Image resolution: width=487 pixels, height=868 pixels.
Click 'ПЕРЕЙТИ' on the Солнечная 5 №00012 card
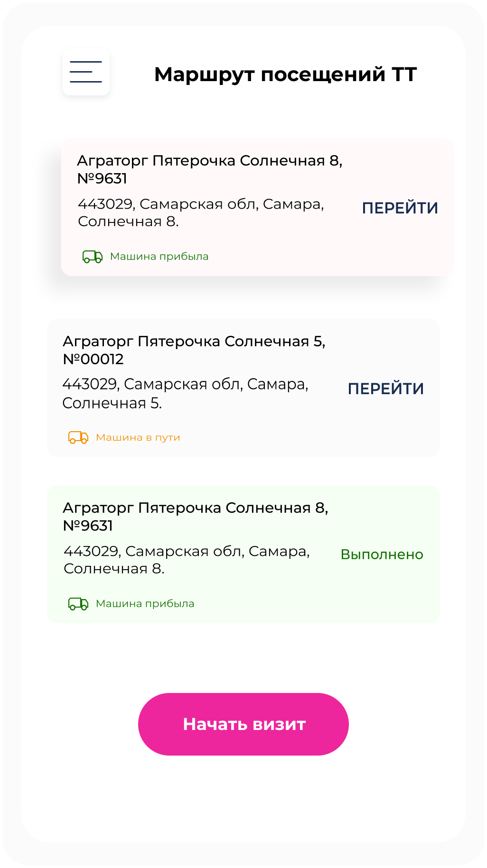click(x=386, y=388)
